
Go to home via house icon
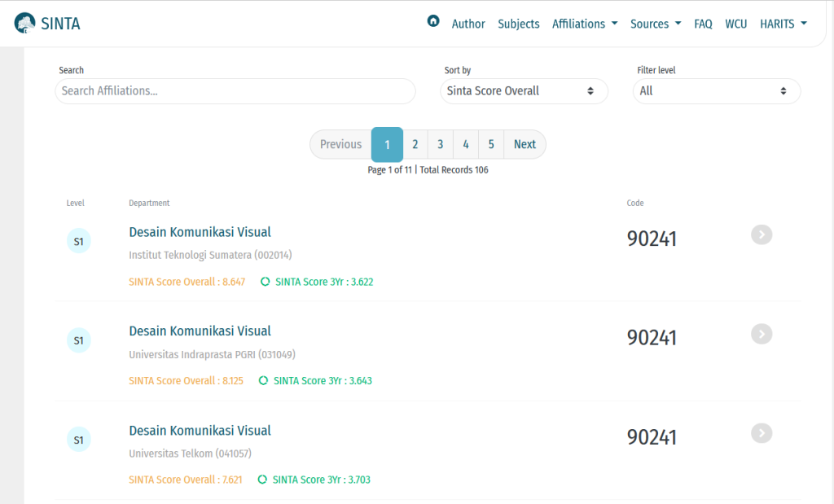(433, 21)
